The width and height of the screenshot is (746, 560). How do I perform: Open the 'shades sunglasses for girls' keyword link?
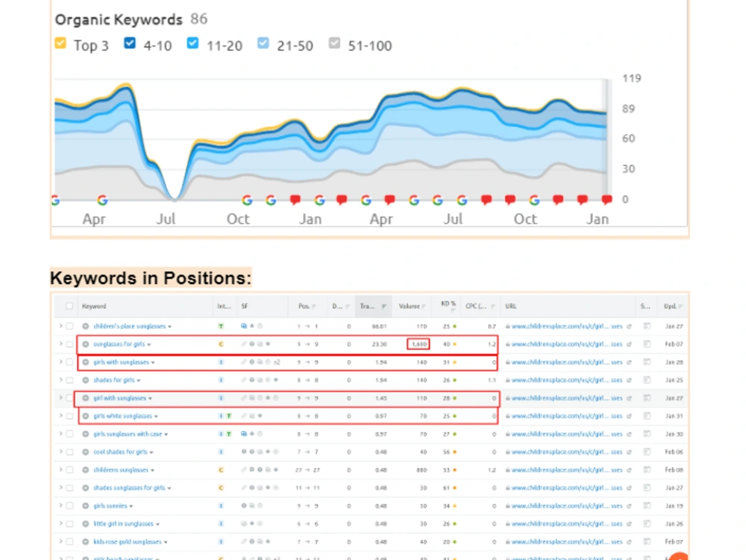[x=129, y=488]
